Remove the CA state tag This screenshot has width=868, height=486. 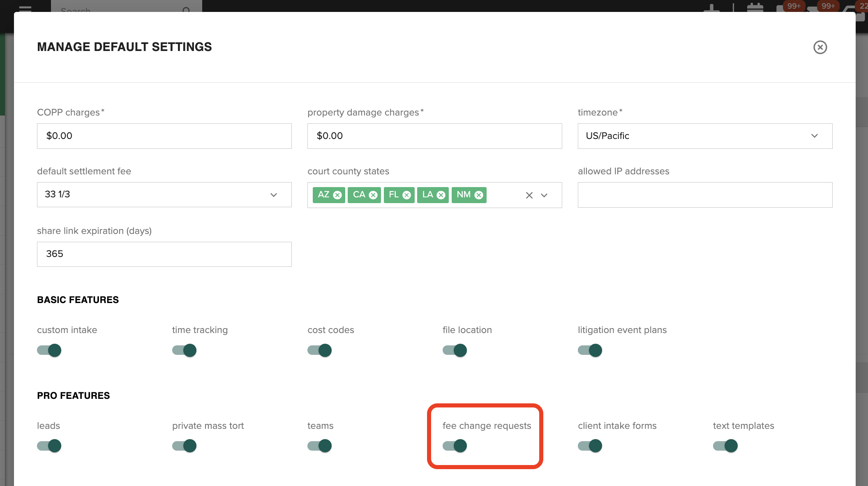pyautogui.click(x=373, y=195)
